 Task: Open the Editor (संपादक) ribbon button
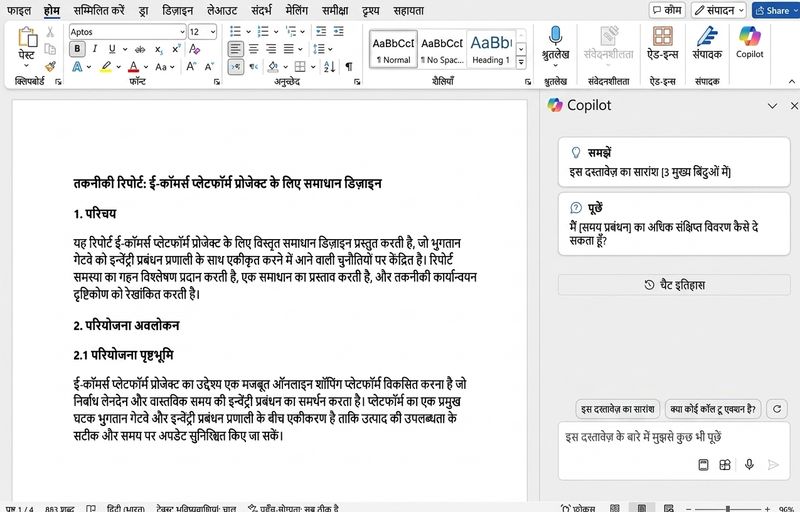click(707, 43)
